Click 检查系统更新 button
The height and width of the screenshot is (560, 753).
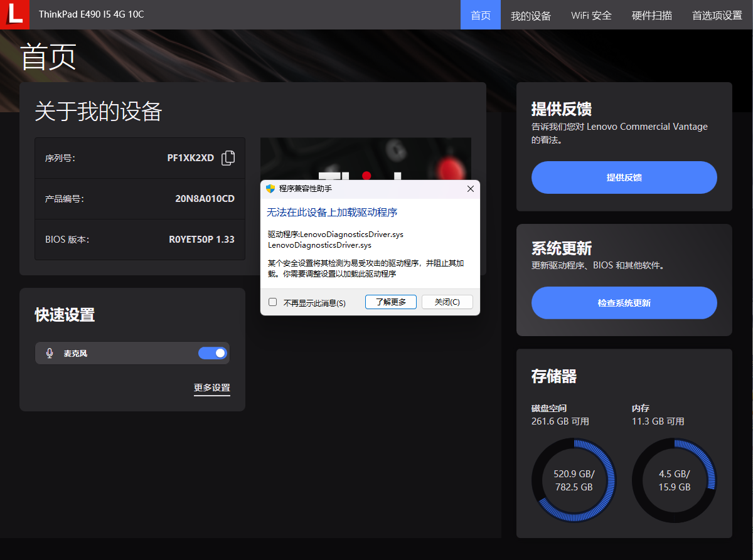click(x=624, y=303)
